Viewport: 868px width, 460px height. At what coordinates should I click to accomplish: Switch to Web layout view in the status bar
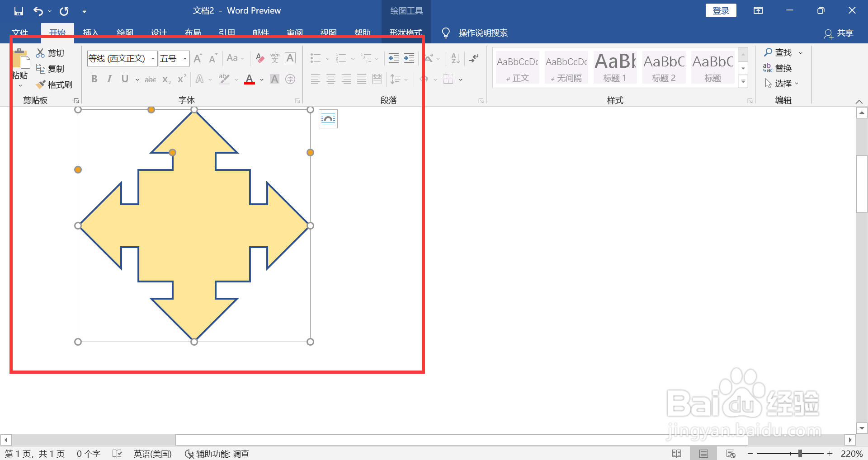coord(731,454)
